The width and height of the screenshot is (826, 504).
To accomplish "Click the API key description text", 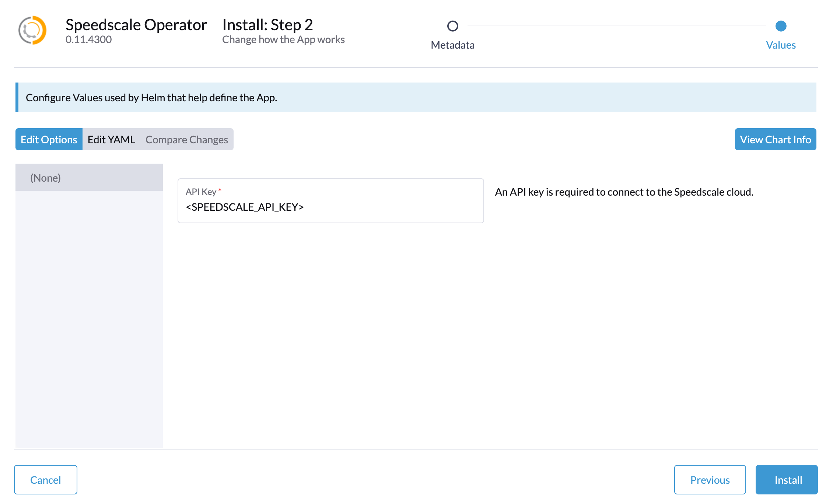I will click(x=624, y=192).
